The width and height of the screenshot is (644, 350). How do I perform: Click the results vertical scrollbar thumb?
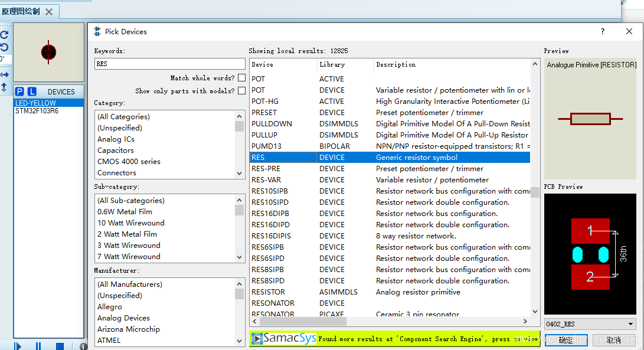[535, 192]
